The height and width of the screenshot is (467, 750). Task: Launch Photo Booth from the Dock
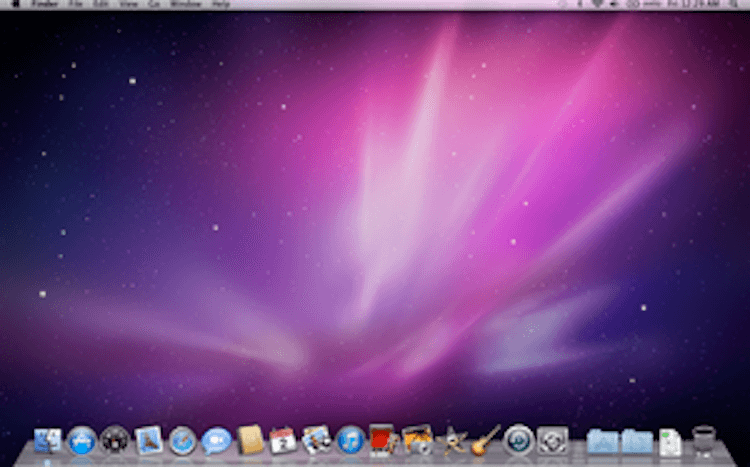[384, 439]
